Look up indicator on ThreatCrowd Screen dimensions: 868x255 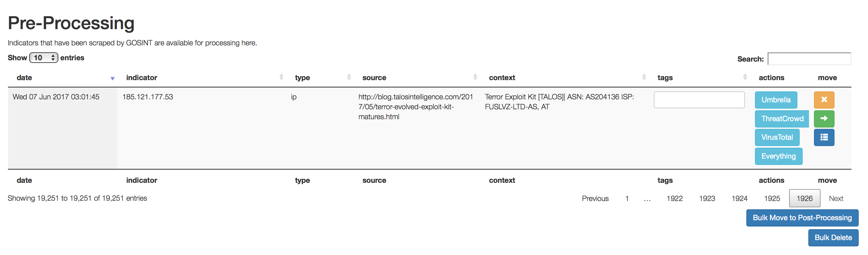tap(782, 119)
